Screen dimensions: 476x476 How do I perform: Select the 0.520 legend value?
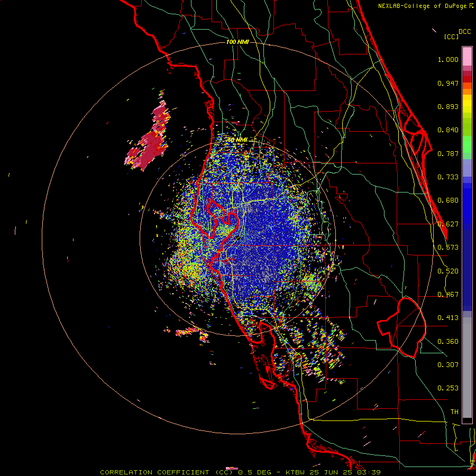tap(448, 271)
